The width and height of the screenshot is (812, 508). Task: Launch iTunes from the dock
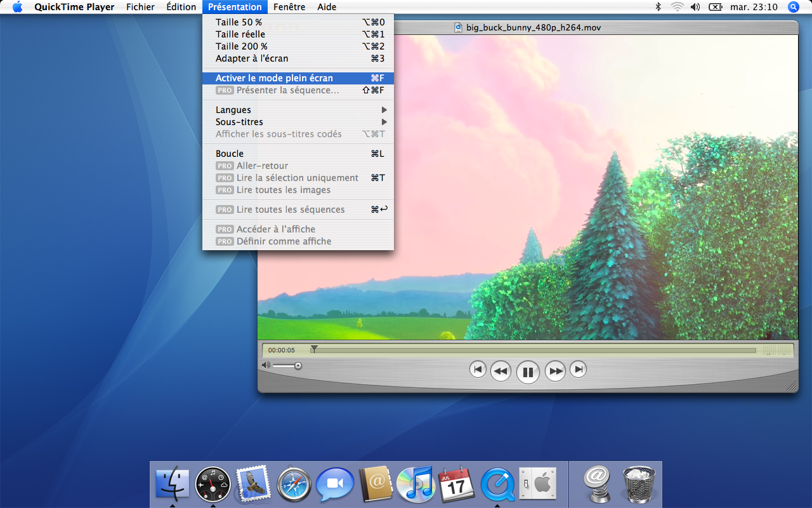(x=416, y=485)
